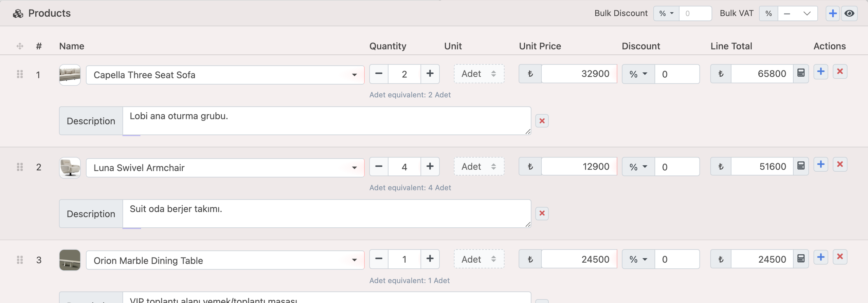
Task: Click the blue plus action in Orion table row
Action: point(821,257)
